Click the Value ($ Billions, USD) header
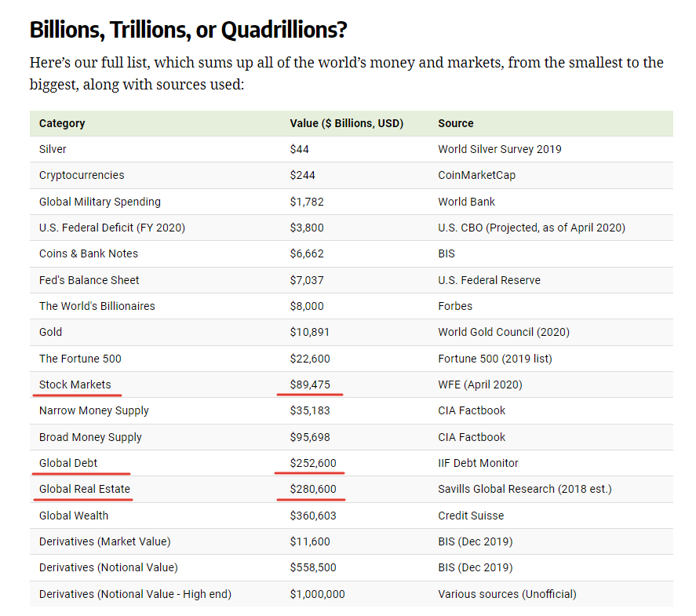696x616 pixels. click(346, 123)
